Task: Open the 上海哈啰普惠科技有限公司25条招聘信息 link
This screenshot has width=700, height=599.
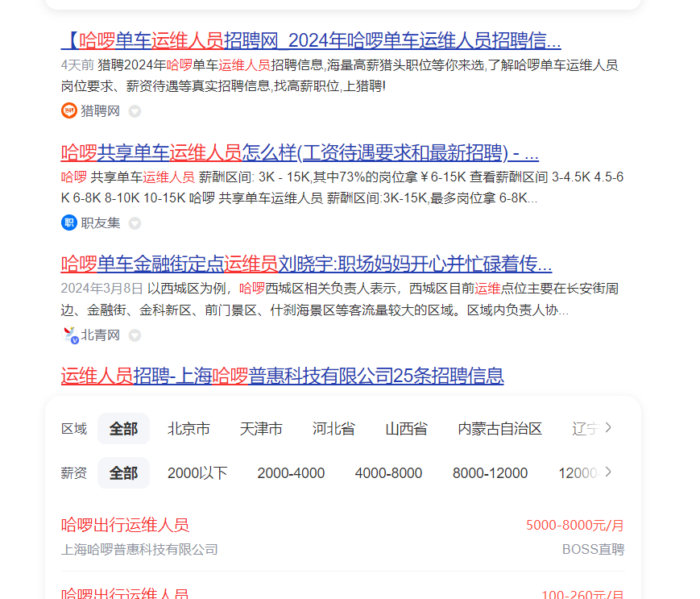Action: (282, 376)
